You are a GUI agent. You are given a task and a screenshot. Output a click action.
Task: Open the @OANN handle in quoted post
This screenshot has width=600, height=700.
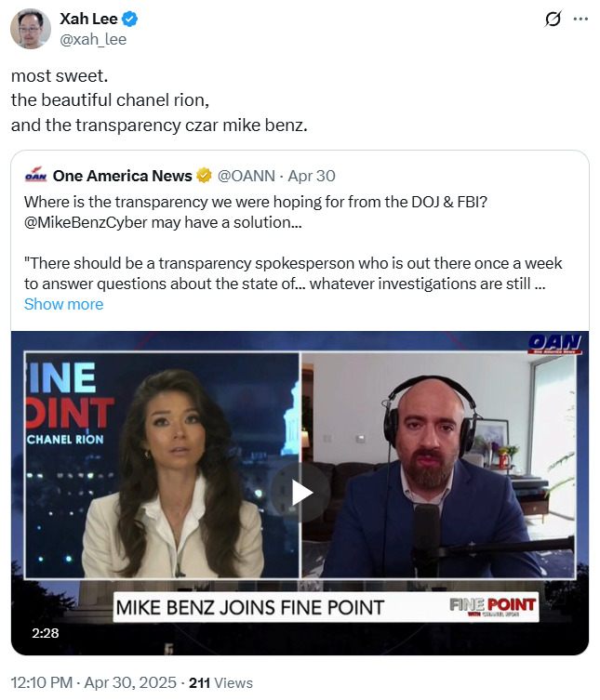[247, 176]
